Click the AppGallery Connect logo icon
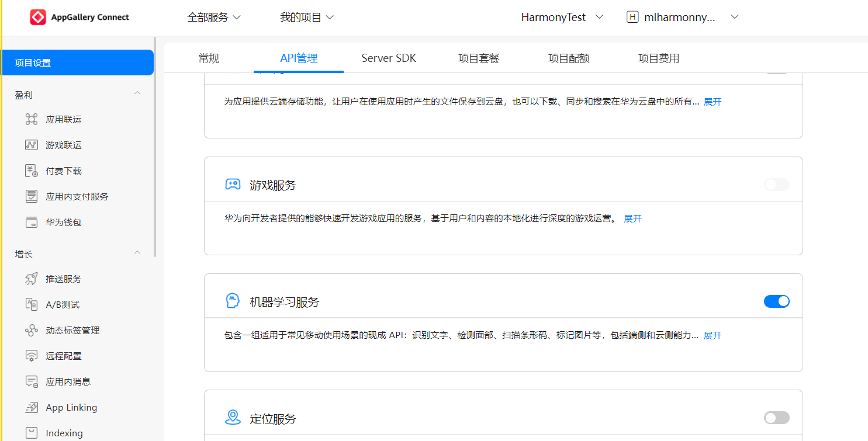 (x=38, y=18)
